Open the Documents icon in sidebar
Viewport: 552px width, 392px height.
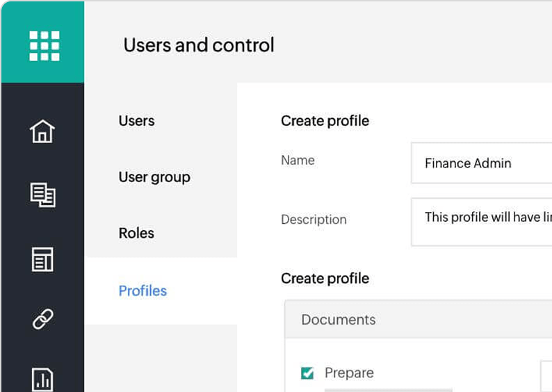point(42,195)
